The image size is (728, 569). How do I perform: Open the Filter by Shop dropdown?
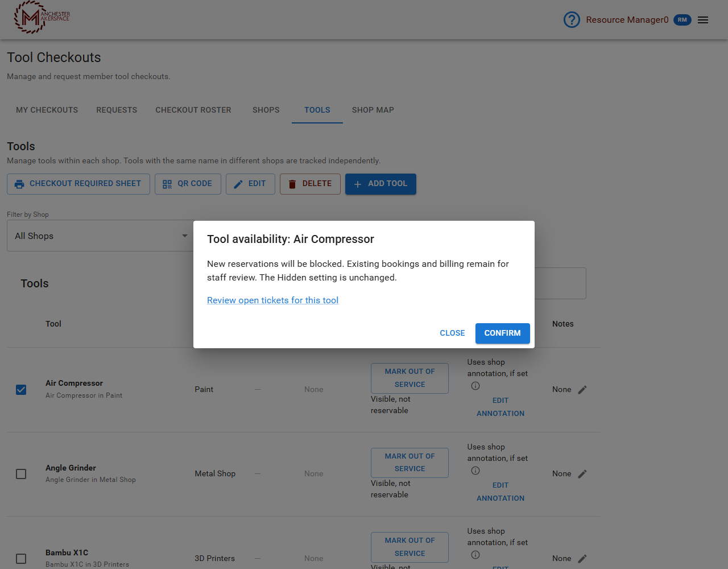pos(100,236)
